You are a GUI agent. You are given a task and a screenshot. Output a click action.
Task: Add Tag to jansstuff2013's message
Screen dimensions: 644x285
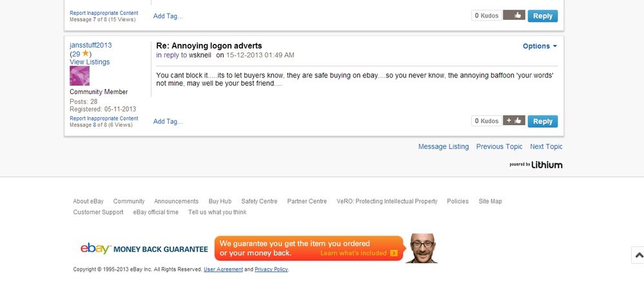point(168,121)
